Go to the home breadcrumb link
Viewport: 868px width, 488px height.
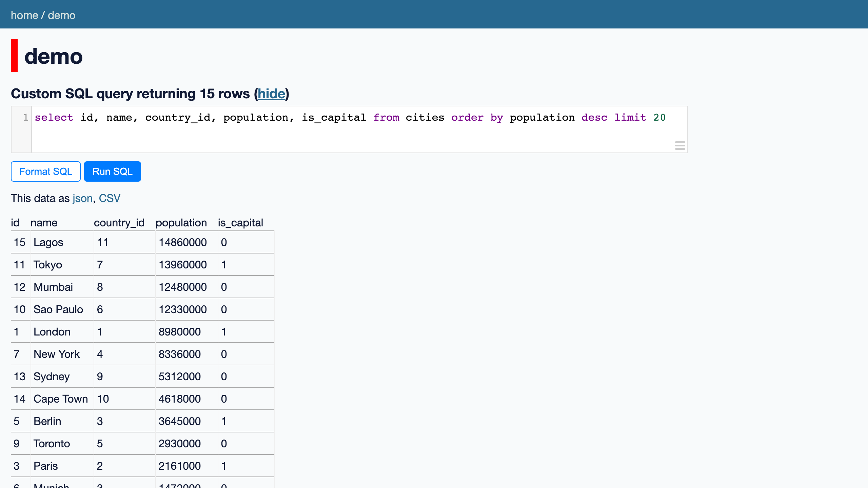[24, 15]
